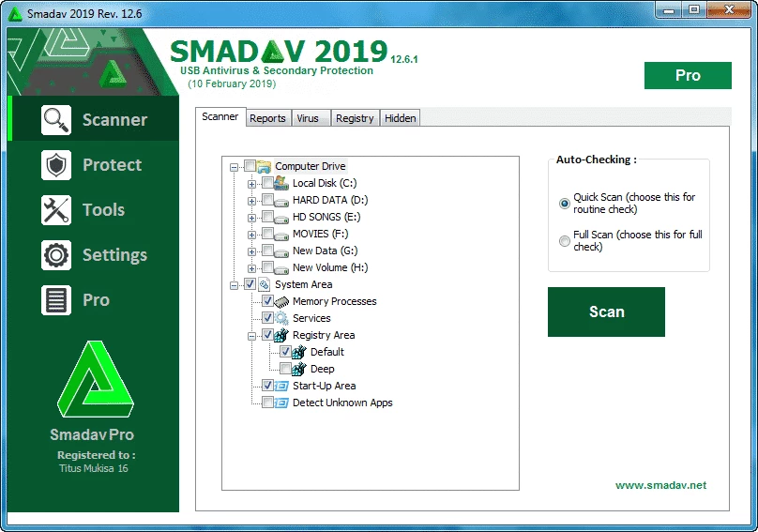Image resolution: width=758 pixels, height=532 pixels.
Task: Click the Memory Processes chip icon
Action: coord(282,301)
